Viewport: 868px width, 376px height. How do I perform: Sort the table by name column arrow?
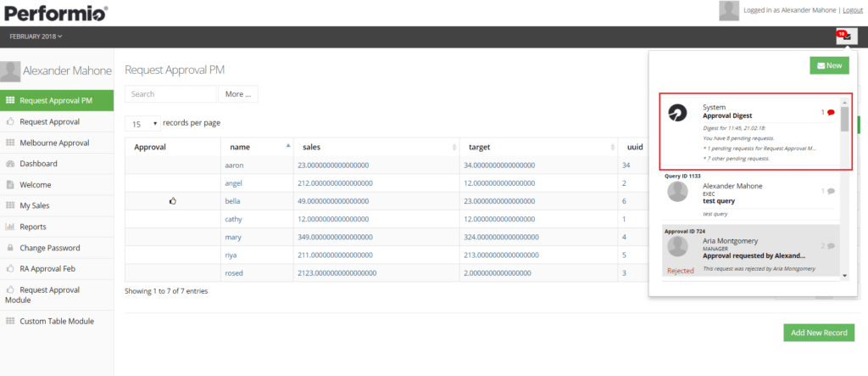point(287,146)
